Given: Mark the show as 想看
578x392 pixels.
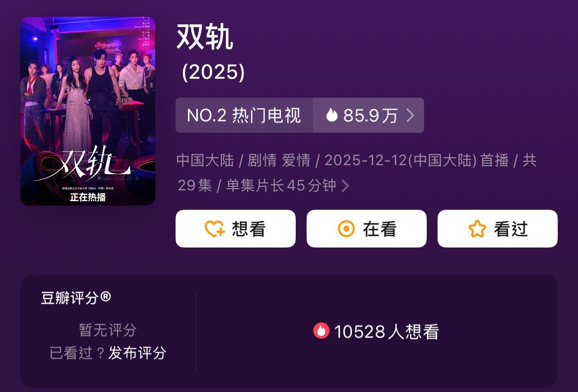Looking at the screenshot, I should 235,229.
